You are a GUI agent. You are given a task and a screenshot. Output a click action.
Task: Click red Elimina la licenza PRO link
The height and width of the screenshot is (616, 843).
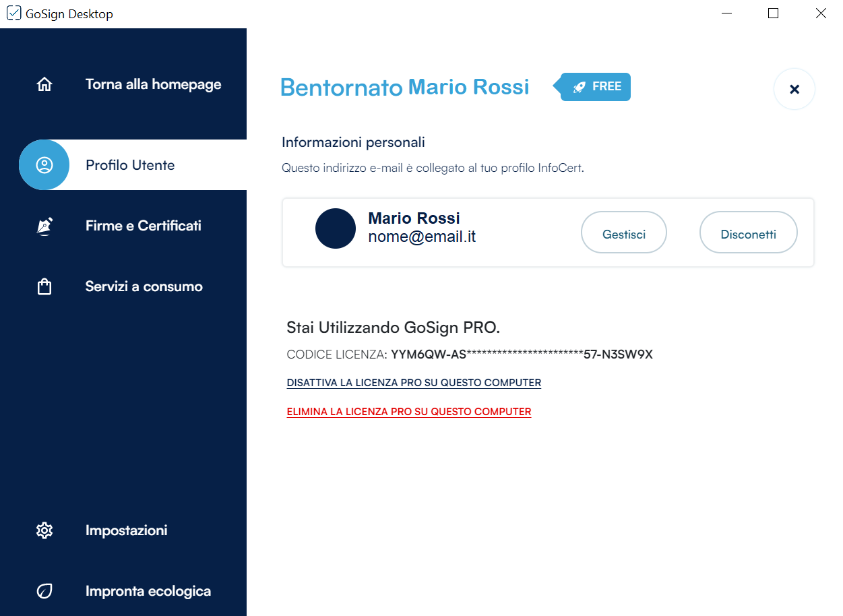408,412
